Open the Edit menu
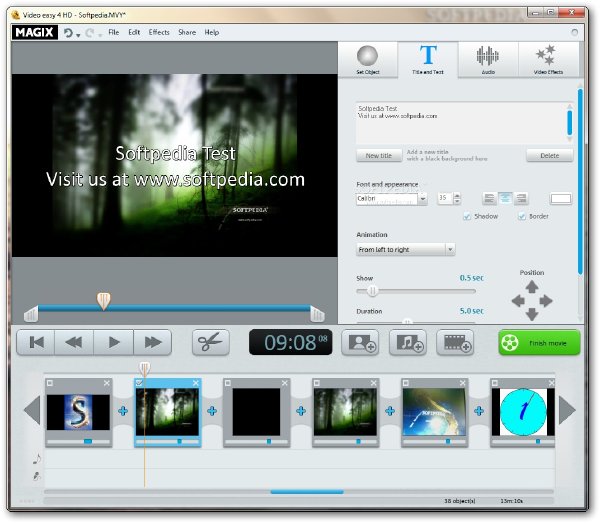 (x=134, y=32)
